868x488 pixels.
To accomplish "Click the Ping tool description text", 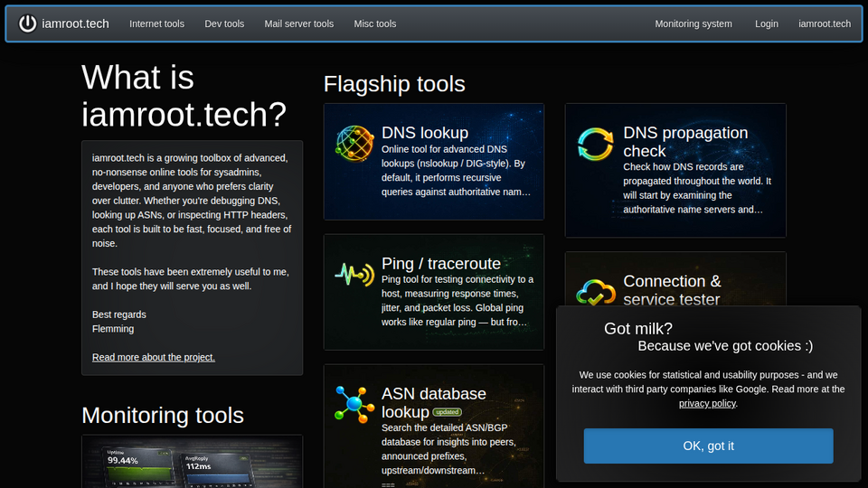I will [x=458, y=301].
